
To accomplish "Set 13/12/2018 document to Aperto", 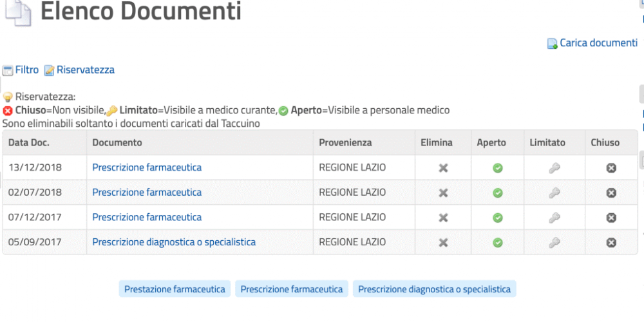I will (x=498, y=168).
